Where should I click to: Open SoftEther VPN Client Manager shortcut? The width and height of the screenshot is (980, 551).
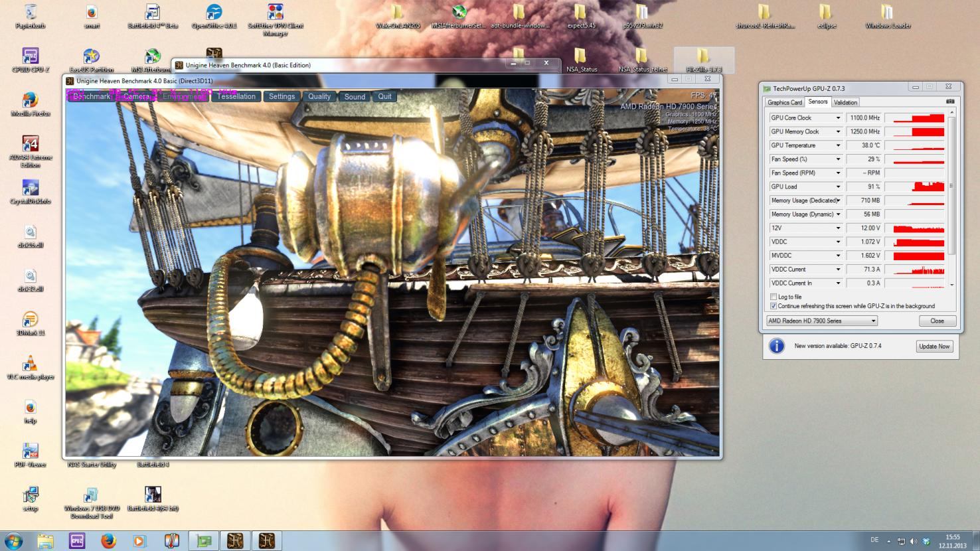(x=276, y=19)
